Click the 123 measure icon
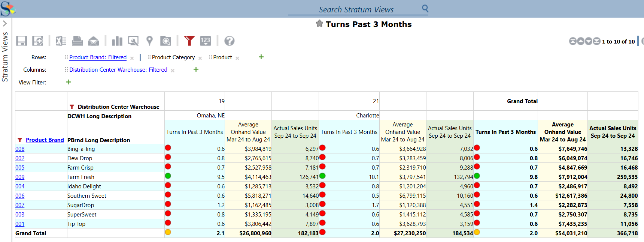This screenshot has width=644, height=242. click(x=206, y=41)
